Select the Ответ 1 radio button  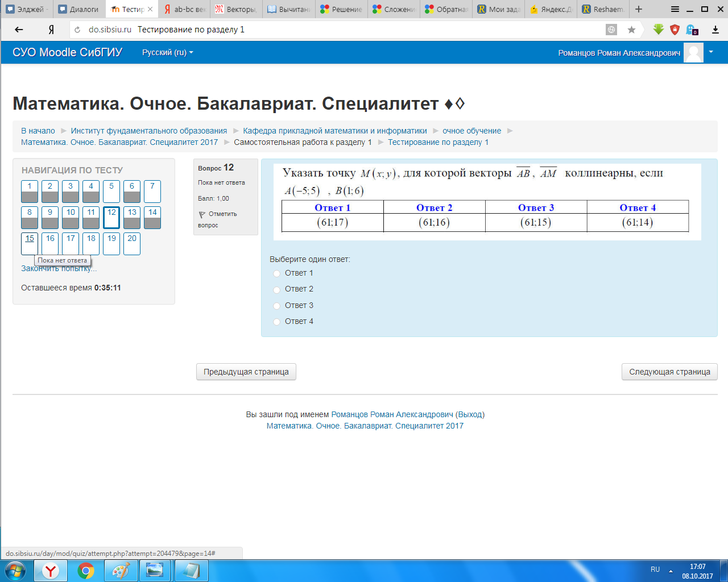pyautogui.click(x=277, y=273)
